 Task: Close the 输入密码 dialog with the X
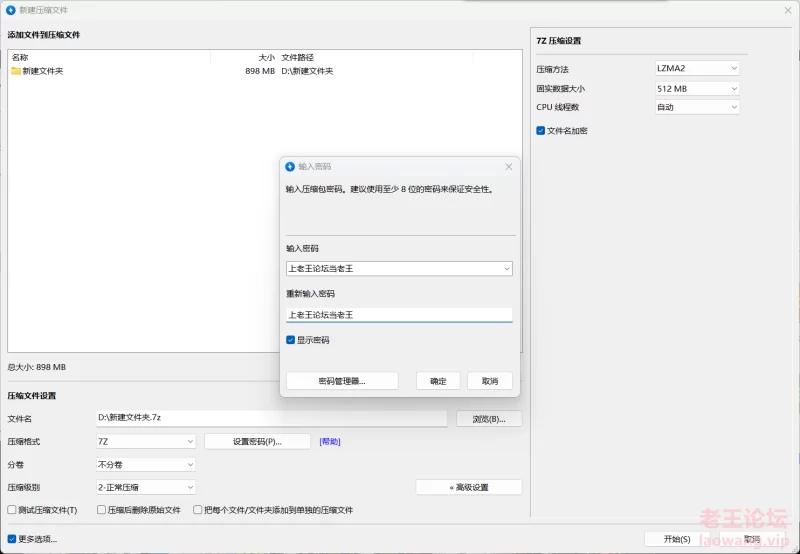[x=509, y=167]
